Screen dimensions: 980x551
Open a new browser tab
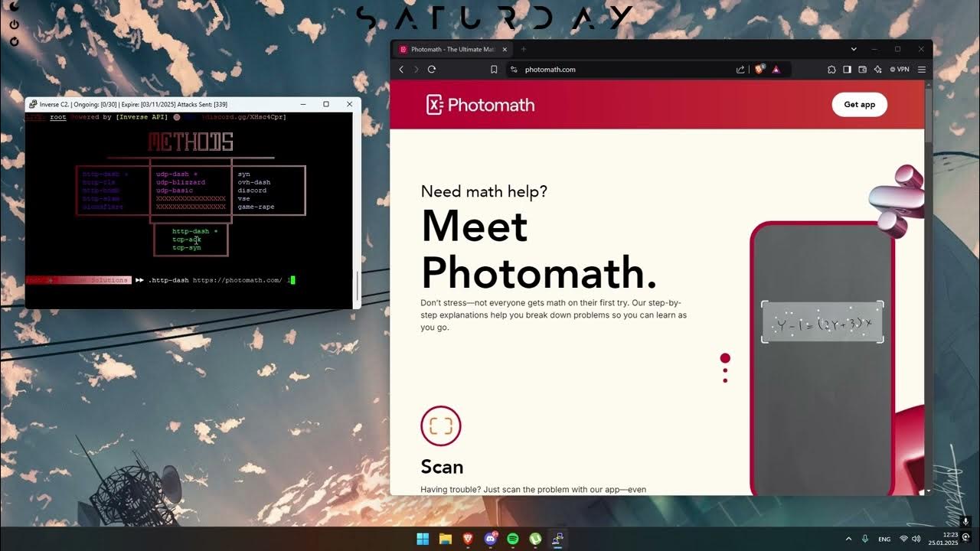(x=524, y=49)
